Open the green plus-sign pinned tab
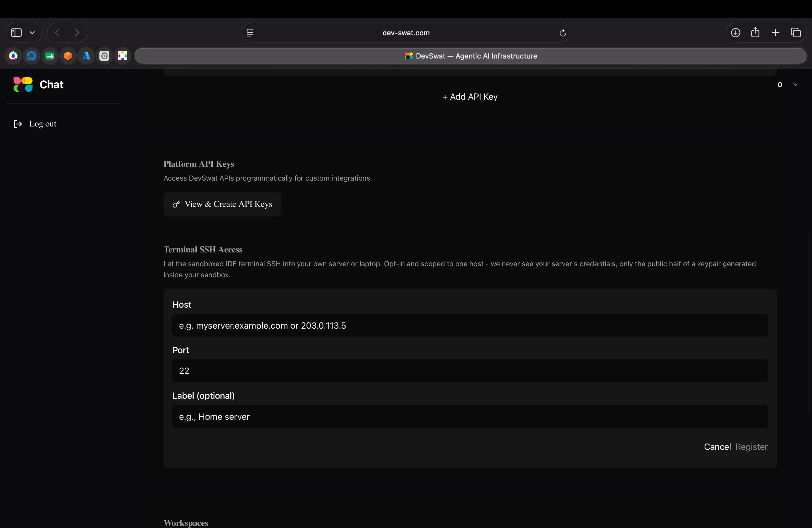The image size is (812, 528). [x=50, y=56]
